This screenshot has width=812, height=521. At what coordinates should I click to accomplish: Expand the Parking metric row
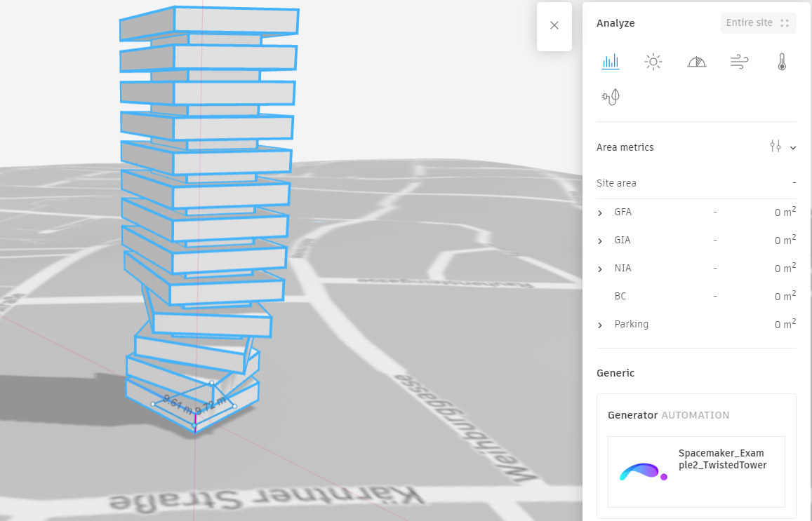click(x=599, y=325)
